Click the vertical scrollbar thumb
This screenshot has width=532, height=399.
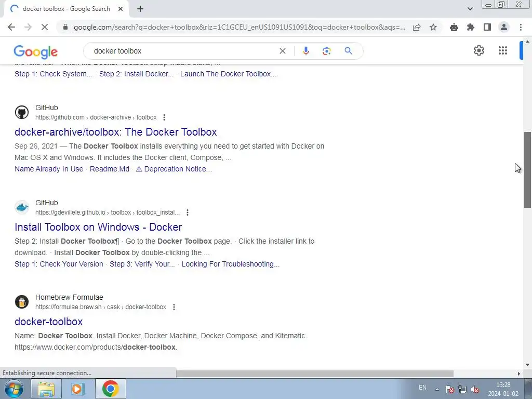click(x=528, y=170)
